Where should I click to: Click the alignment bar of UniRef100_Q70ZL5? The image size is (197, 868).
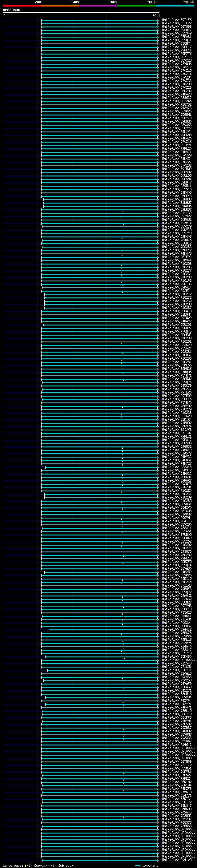pyautogui.click(x=100, y=71)
